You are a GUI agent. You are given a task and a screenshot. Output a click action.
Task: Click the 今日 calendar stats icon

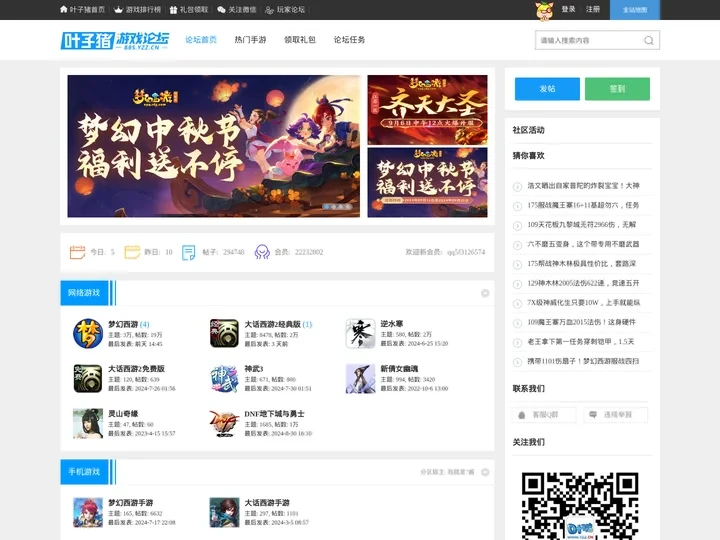(77, 252)
